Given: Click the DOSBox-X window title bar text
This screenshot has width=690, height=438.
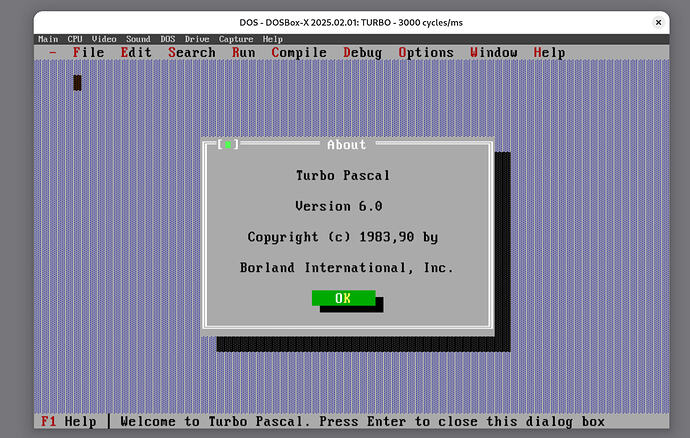Looking at the screenshot, I should [x=351, y=22].
